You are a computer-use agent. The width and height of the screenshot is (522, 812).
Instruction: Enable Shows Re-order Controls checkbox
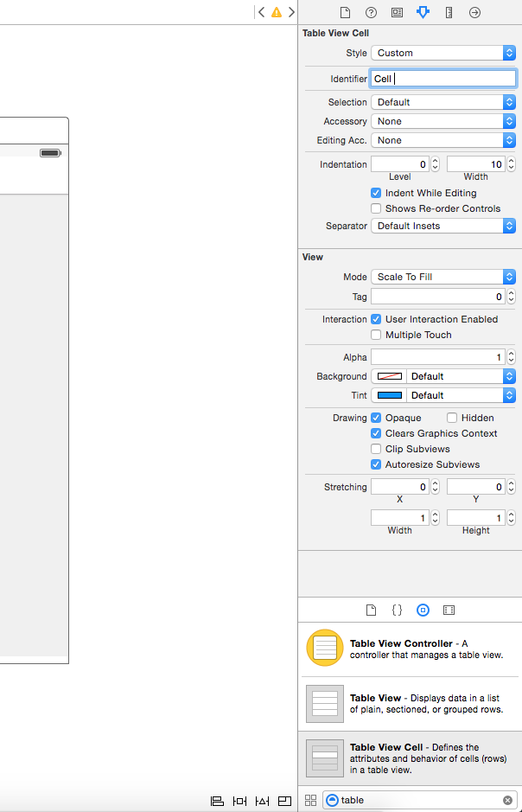point(376,208)
